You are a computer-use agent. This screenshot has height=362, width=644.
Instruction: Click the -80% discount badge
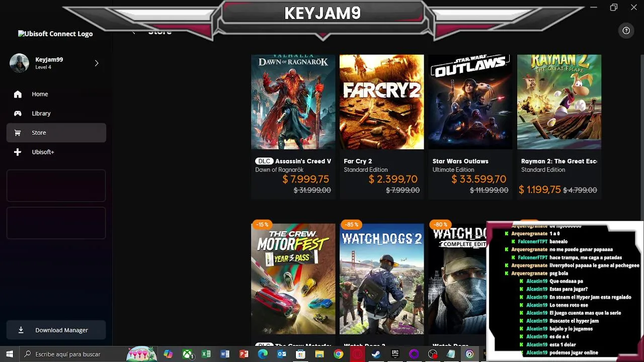coord(439,224)
